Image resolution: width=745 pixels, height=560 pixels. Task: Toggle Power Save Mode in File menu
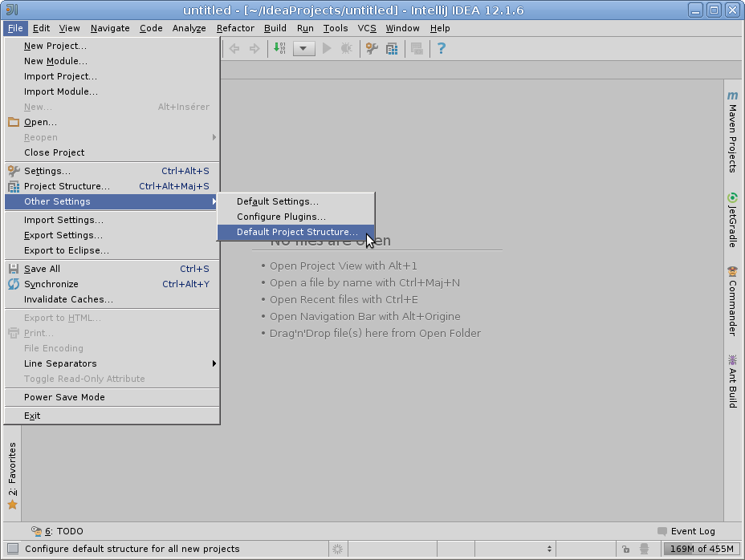(112, 397)
